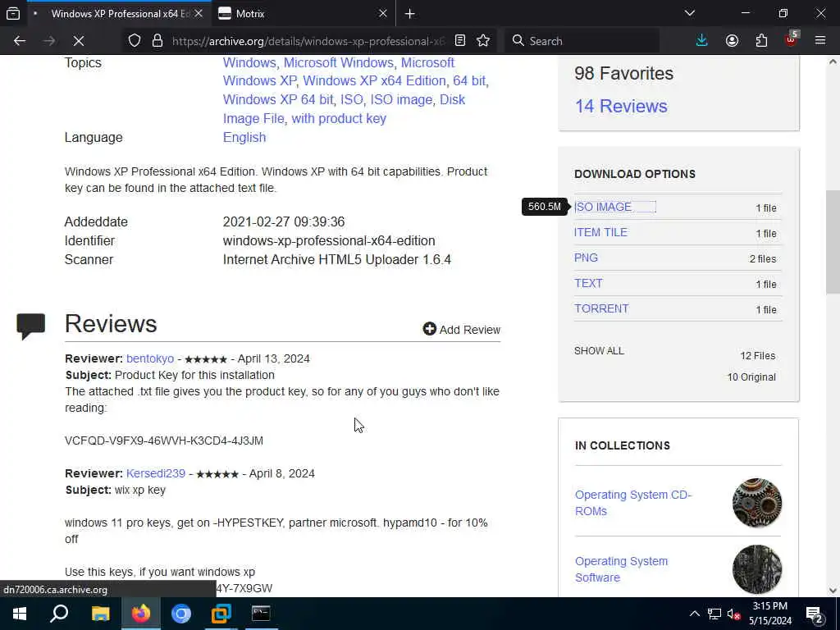Click the gears collection thumbnail
840x630 pixels.
(757, 503)
